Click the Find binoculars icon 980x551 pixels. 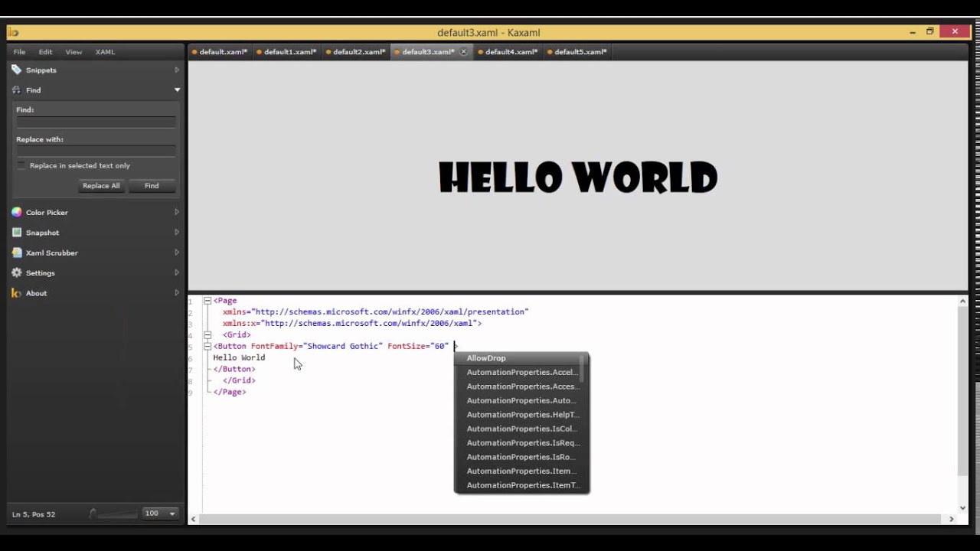pyautogui.click(x=17, y=90)
